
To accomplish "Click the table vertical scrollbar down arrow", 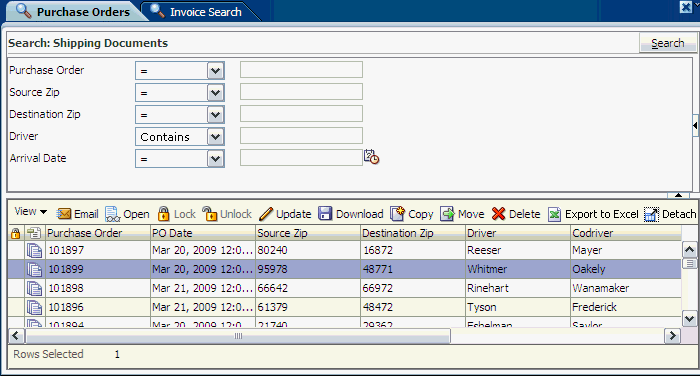I will pyautogui.click(x=689, y=318).
